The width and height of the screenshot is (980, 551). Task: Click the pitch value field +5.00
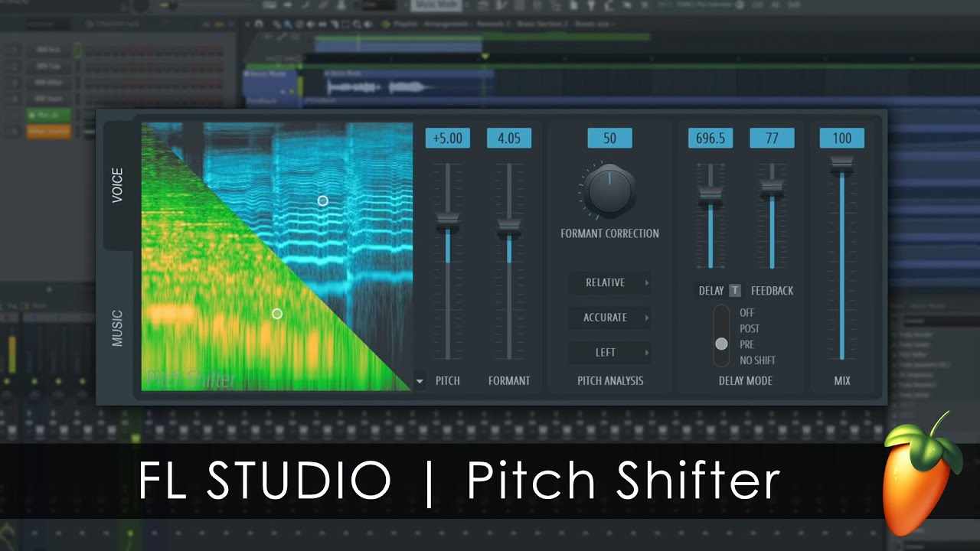tap(448, 139)
